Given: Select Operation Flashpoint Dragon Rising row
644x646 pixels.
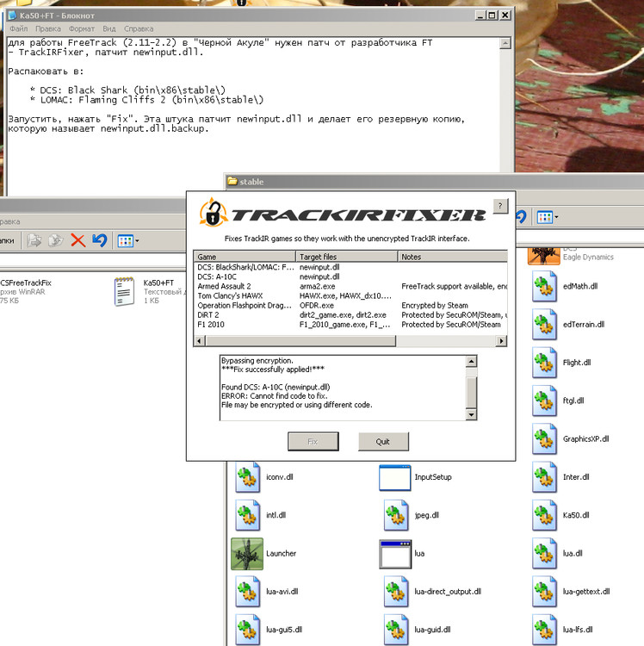Looking at the screenshot, I should (x=350, y=306).
